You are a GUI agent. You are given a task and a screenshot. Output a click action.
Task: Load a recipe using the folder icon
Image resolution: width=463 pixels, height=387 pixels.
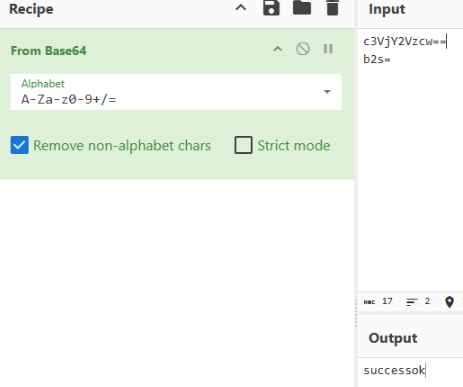point(302,8)
